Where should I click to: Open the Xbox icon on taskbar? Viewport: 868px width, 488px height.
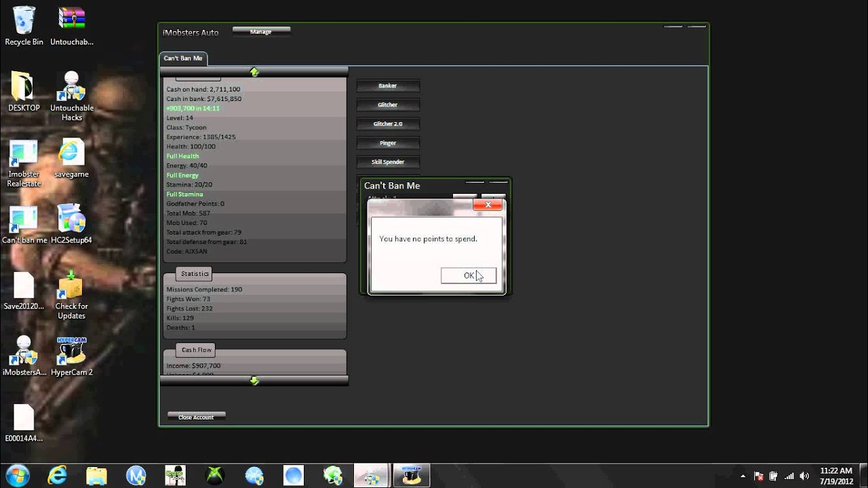pyautogui.click(x=215, y=475)
